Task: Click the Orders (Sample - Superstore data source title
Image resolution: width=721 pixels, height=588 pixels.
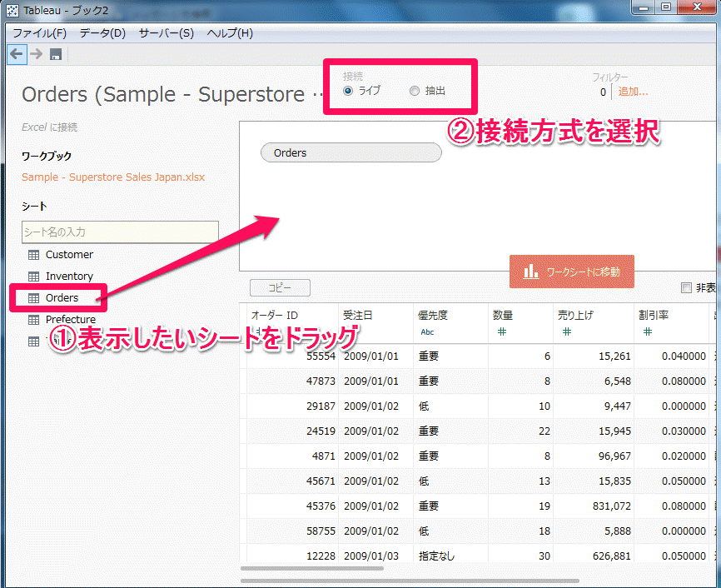Action: [x=172, y=94]
